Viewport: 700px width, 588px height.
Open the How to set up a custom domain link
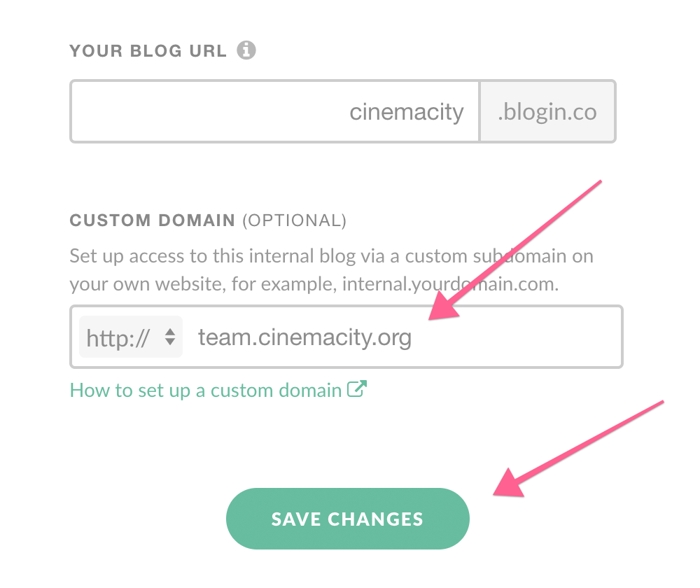[206, 390]
